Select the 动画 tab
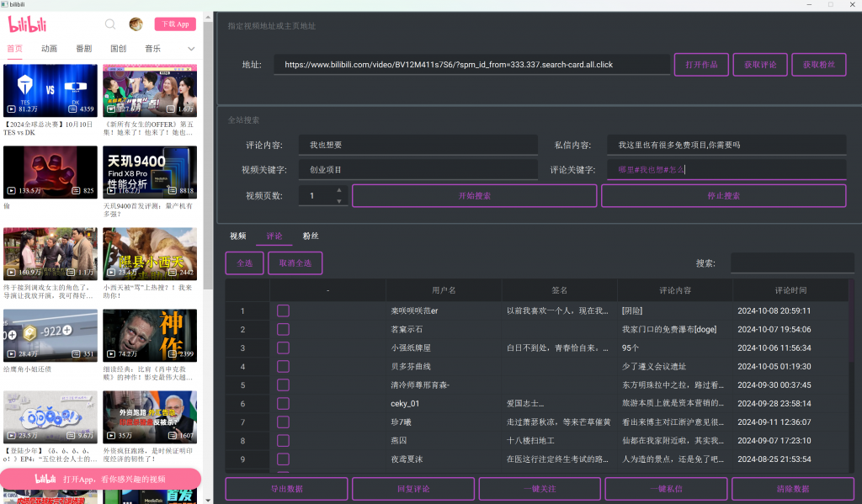This screenshot has height=504, width=862. (x=49, y=48)
